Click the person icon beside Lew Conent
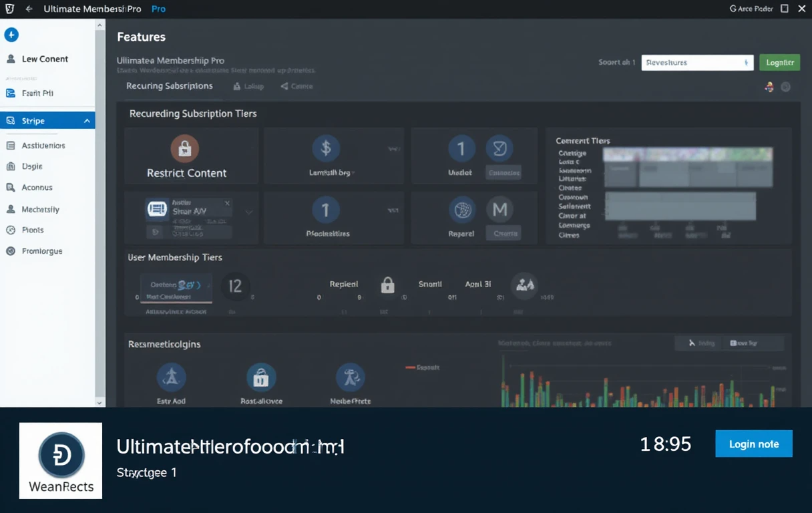The width and height of the screenshot is (812, 513). [11, 59]
